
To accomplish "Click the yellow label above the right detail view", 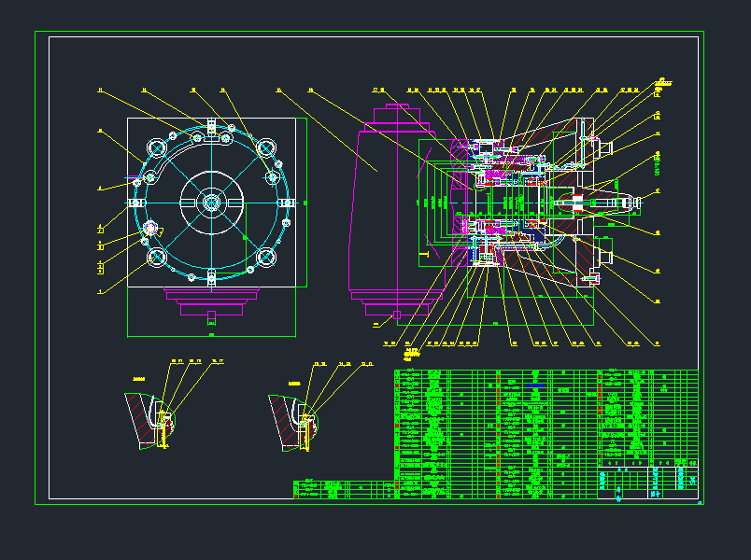I will [294, 383].
